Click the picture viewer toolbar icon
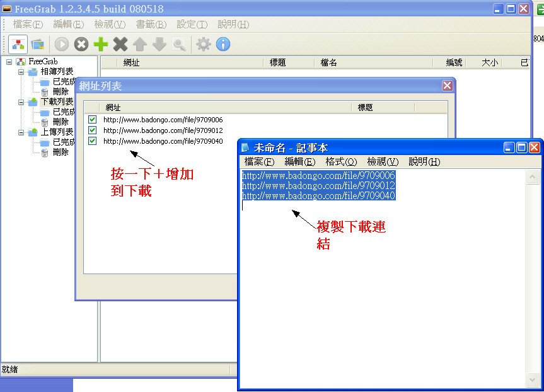Image resolution: width=544 pixels, height=392 pixels. coord(37,44)
